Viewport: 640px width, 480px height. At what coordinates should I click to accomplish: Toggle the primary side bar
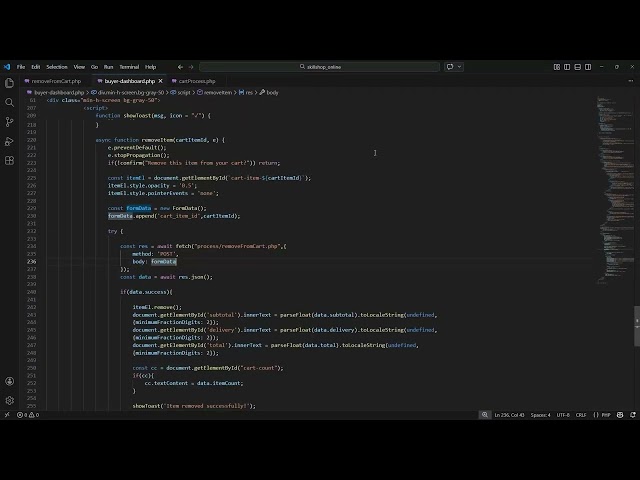[x=567, y=67]
